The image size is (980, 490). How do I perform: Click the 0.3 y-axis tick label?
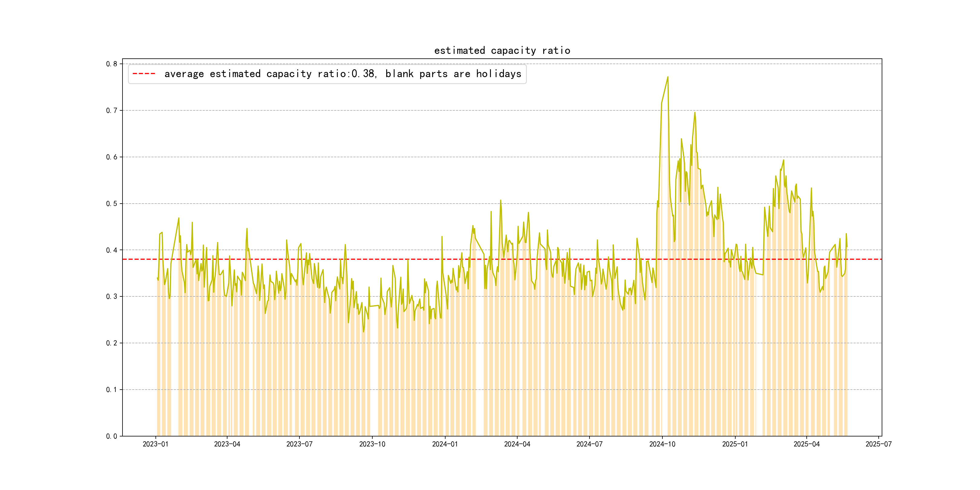(x=112, y=296)
